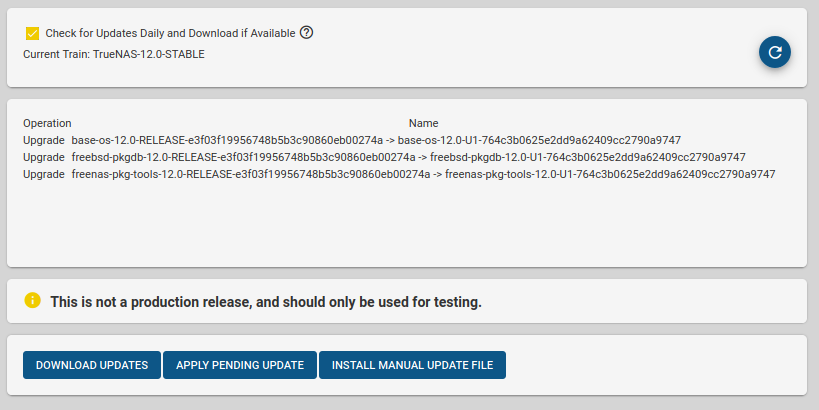Click 'Upgrade' word in freenas-pkg-tools row
This screenshot has width=819, height=410.
tap(44, 174)
